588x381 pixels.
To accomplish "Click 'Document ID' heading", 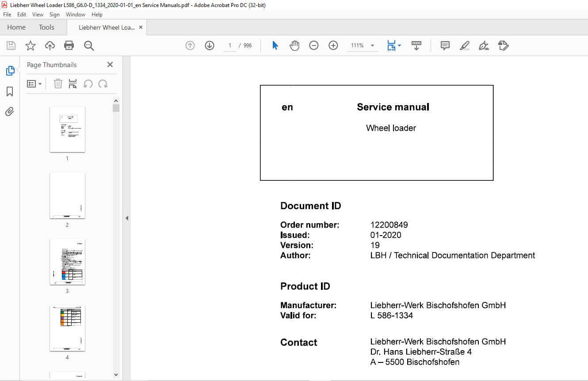I will click(x=311, y=206).
